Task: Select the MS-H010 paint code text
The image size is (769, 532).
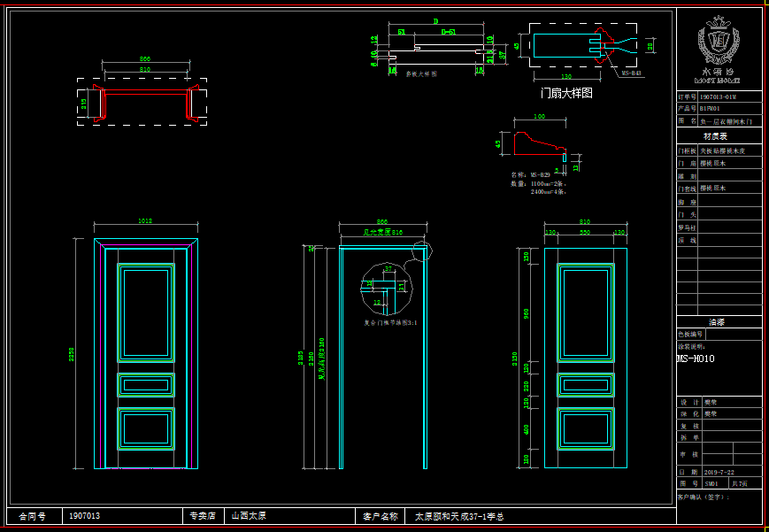Action: pos(696,359)
